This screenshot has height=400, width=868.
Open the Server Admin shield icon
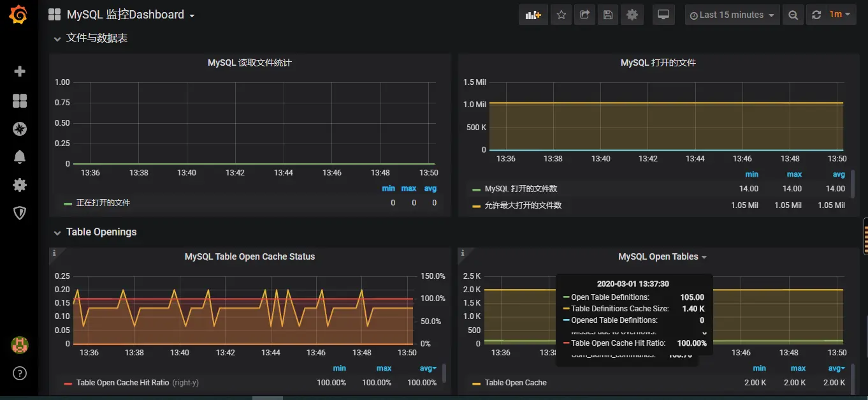[x=20, y=213]
